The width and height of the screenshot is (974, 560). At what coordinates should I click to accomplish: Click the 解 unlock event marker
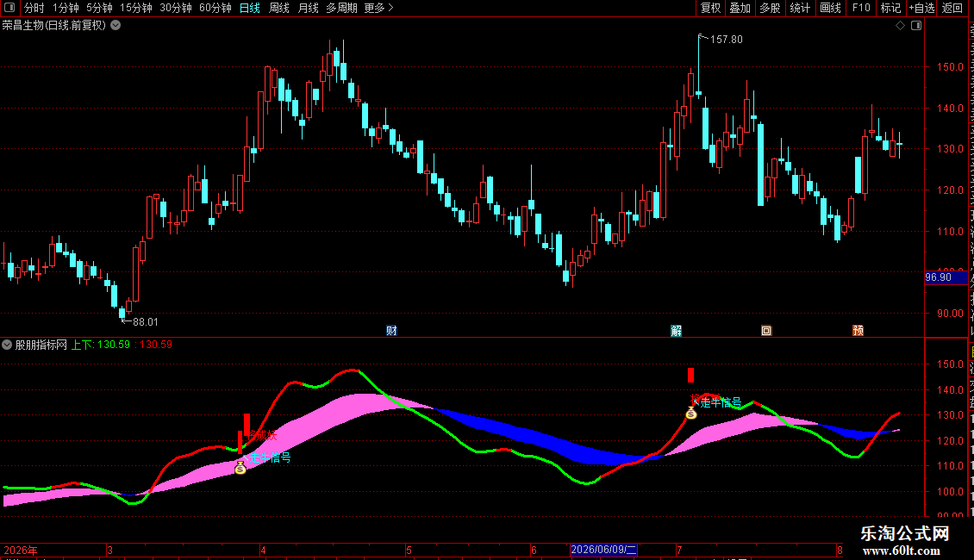tap(677, 330)
